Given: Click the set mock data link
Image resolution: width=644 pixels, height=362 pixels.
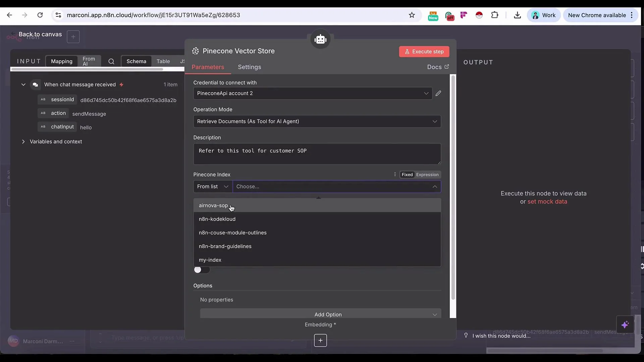Looking at the screenshot, I should (x=547, y=201).
